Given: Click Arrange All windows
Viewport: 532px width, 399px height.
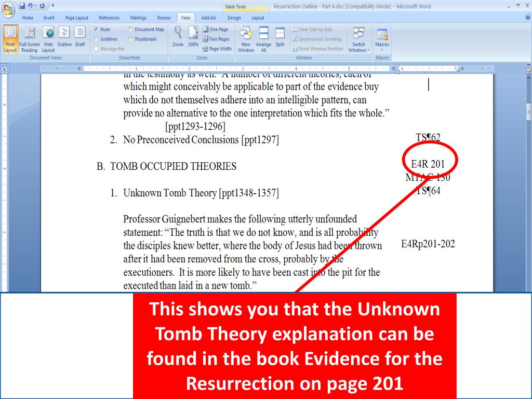Looking at the screenshot, I should click(x=263, y=39).
